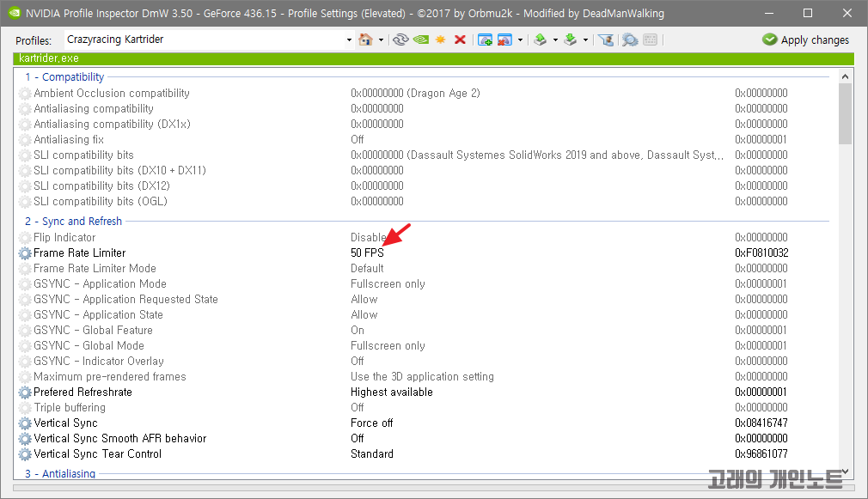Click the gear icon beside Ambient Occlusion compatibility
This screenshot has height=499, width=868.
[25, 94]
